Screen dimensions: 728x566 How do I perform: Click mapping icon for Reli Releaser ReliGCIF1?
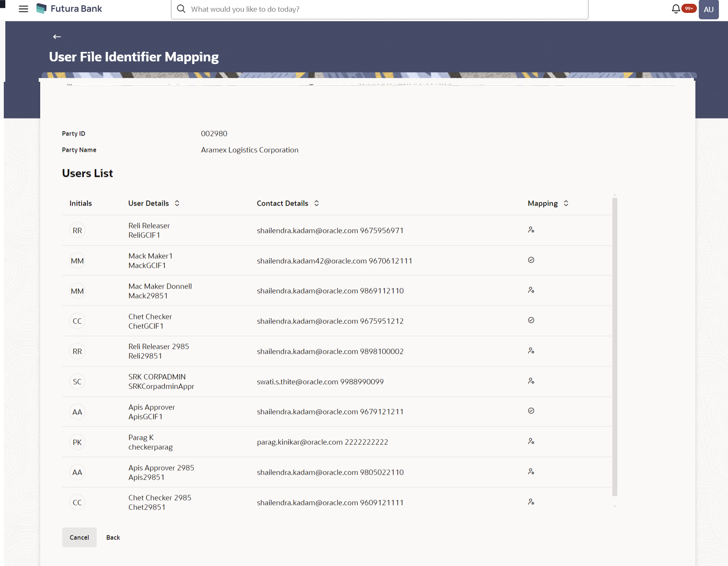click(531, 230)
